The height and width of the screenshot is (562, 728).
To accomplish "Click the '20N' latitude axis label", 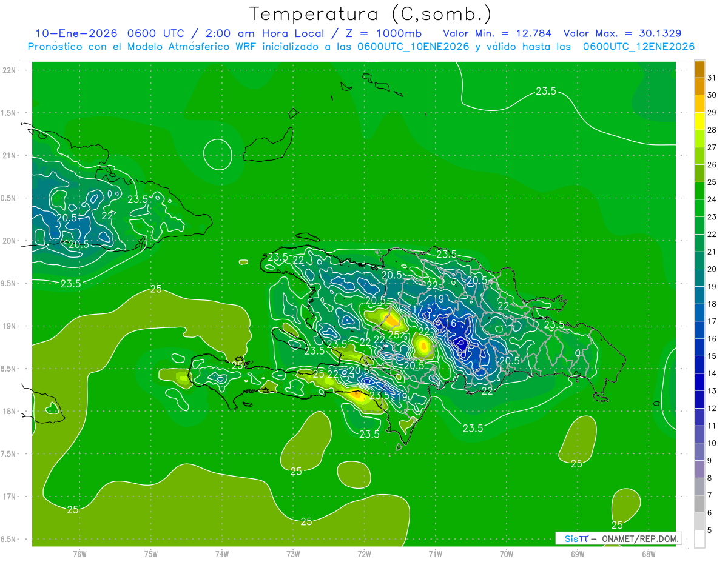I will tap(10, 241).
